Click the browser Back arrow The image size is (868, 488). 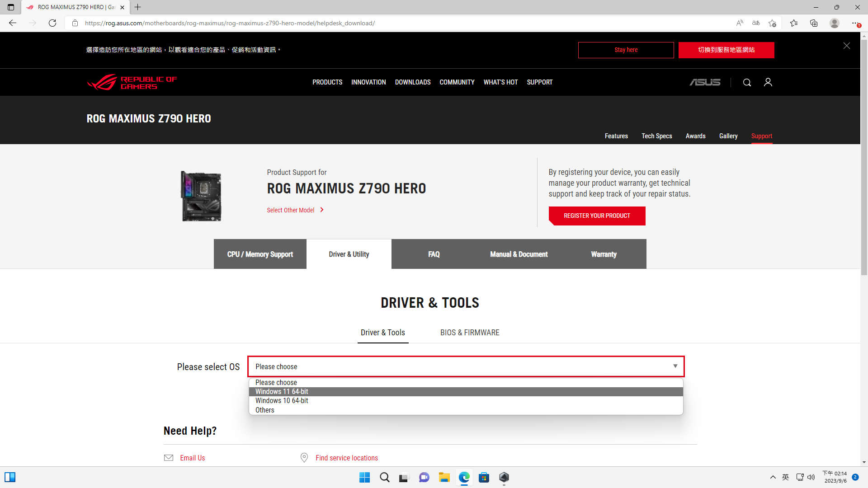[x=13, y=23]
